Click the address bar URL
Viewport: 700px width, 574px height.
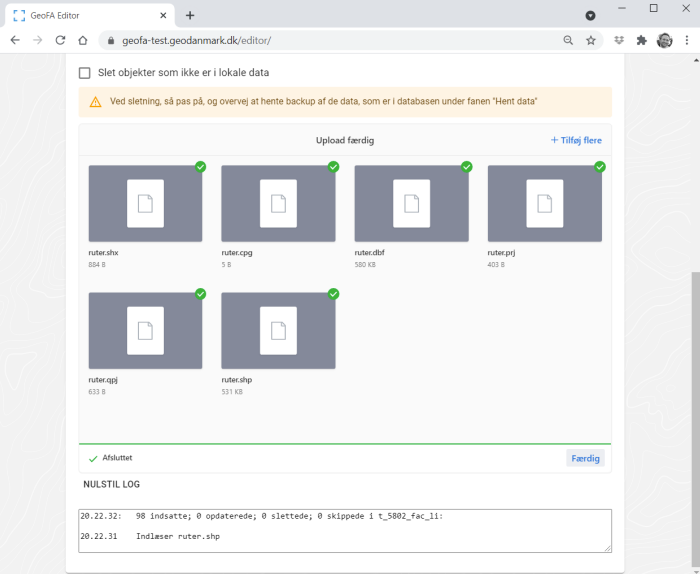tap(196, 41)
